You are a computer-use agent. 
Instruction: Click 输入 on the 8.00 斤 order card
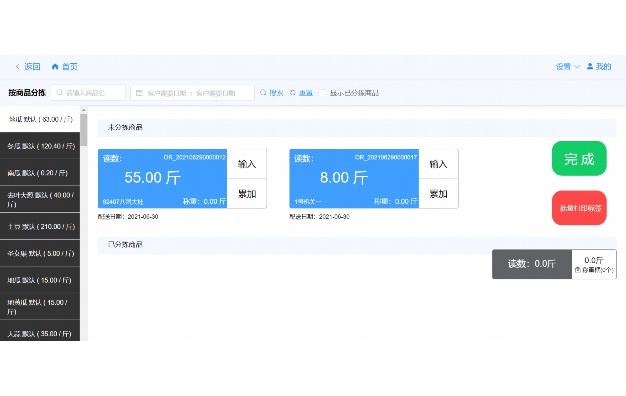click(438, 164)
